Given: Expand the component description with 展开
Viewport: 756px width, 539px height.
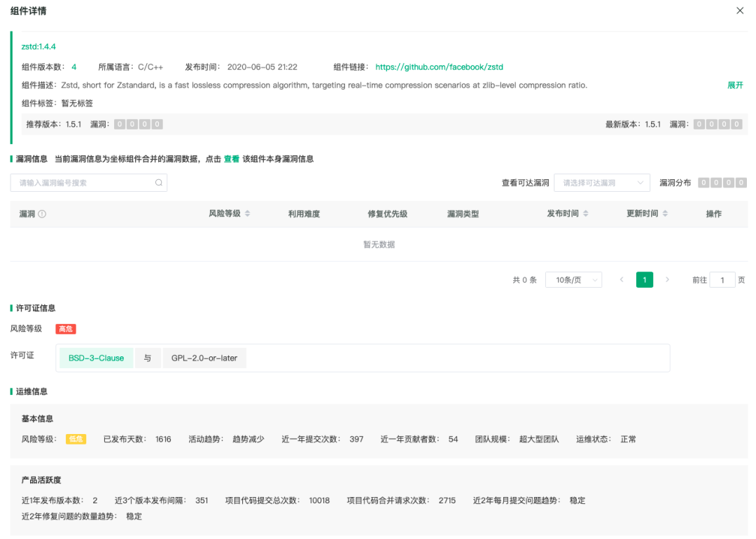Looking at the screenshot, I should click(735, 85).
